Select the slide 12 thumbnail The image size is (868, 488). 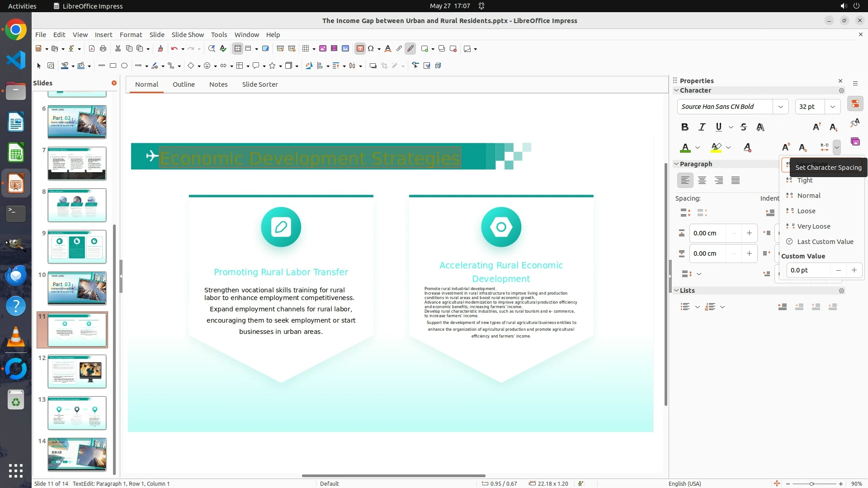77,371
